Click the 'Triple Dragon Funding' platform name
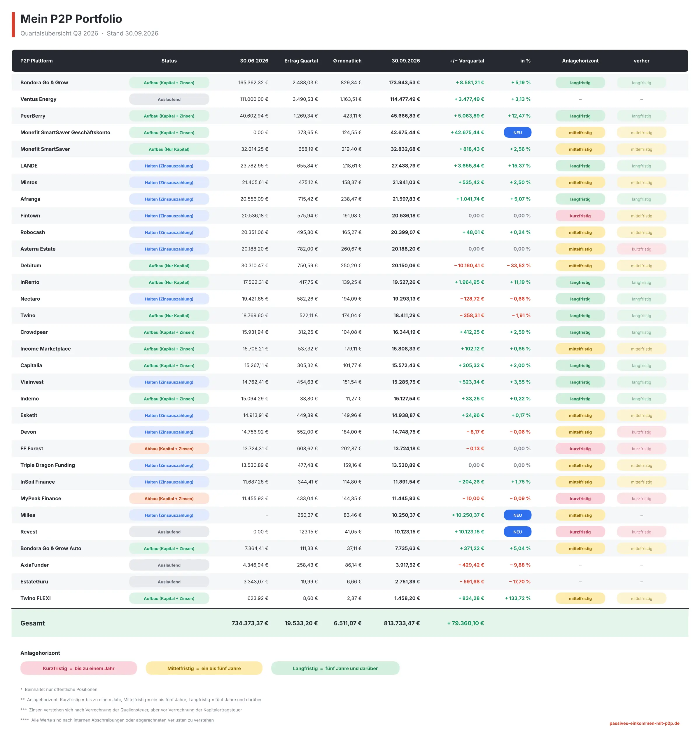Screen dimensions: 700x732 (48, 465)
